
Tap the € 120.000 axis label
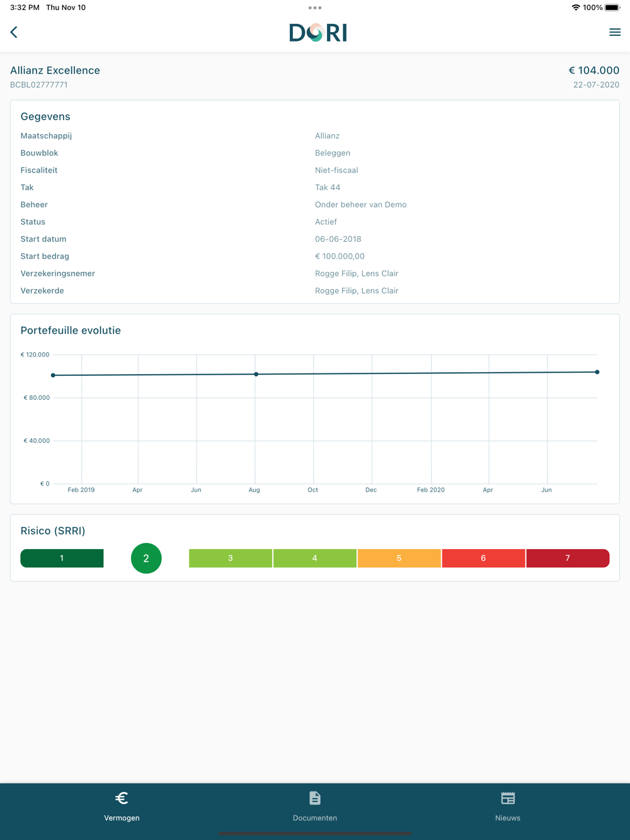pyautogui.click(x=35, y=355)
